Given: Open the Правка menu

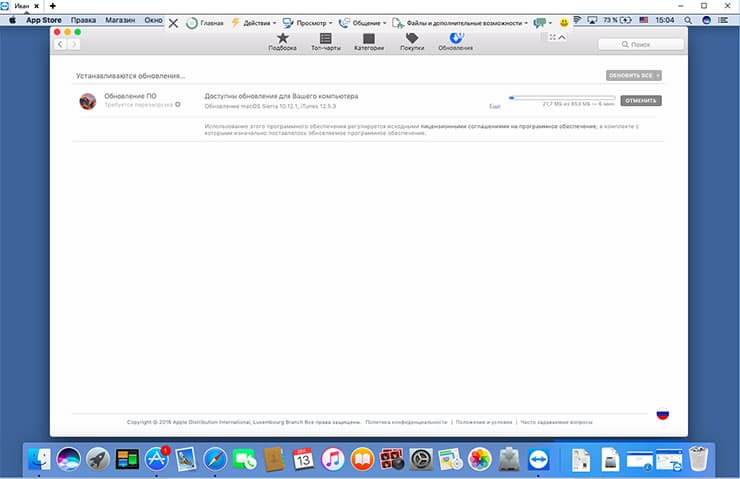Looking at the screenshot, I should point(84,20).
